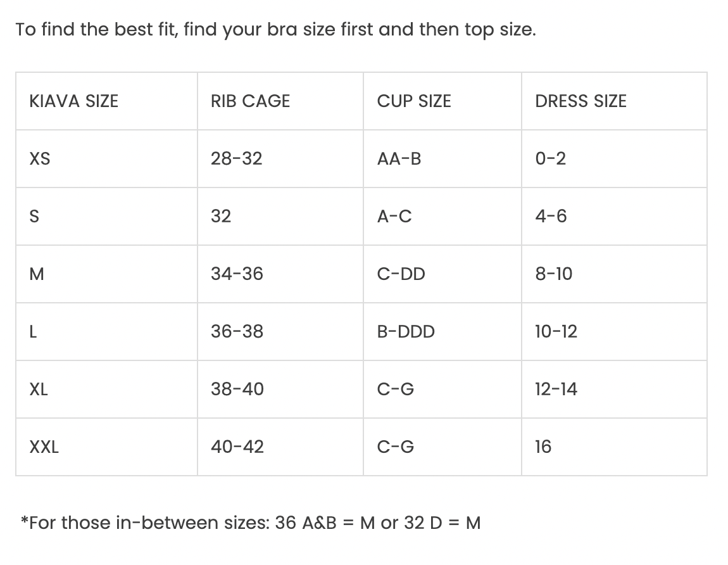The image size is (728, 565).
Task: Click the M size row label
Action: 37,274
